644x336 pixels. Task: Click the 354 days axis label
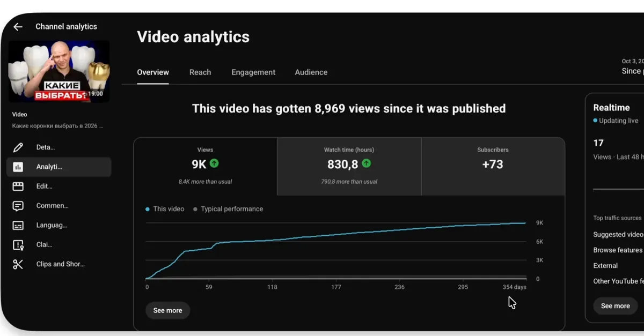pyautogui.click(x=514, y=287)
